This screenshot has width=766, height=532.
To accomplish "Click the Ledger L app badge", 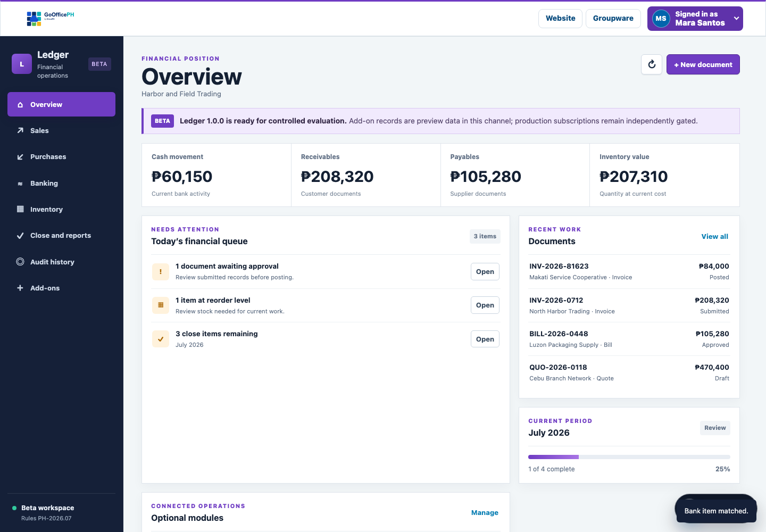I will (22, 64).
